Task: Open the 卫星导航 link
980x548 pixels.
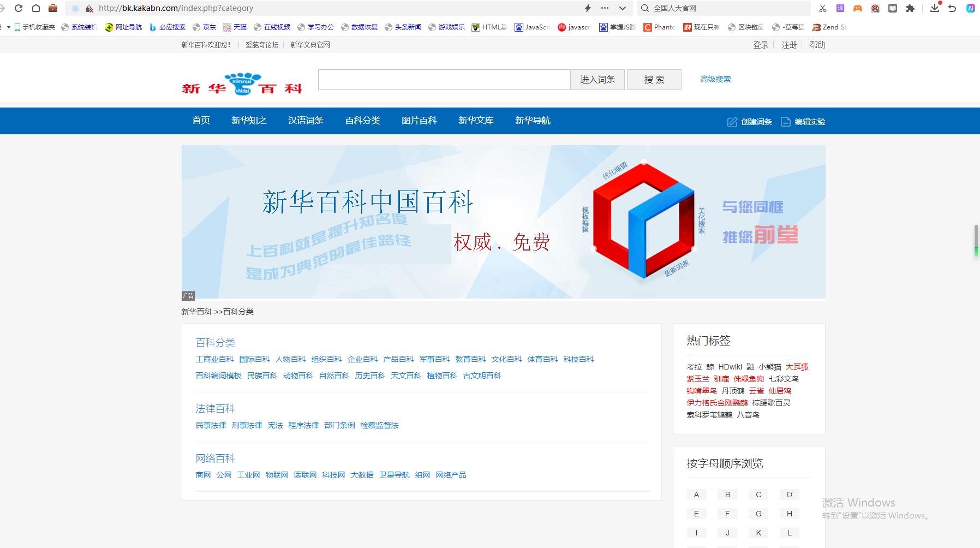Action: point(394,475)
